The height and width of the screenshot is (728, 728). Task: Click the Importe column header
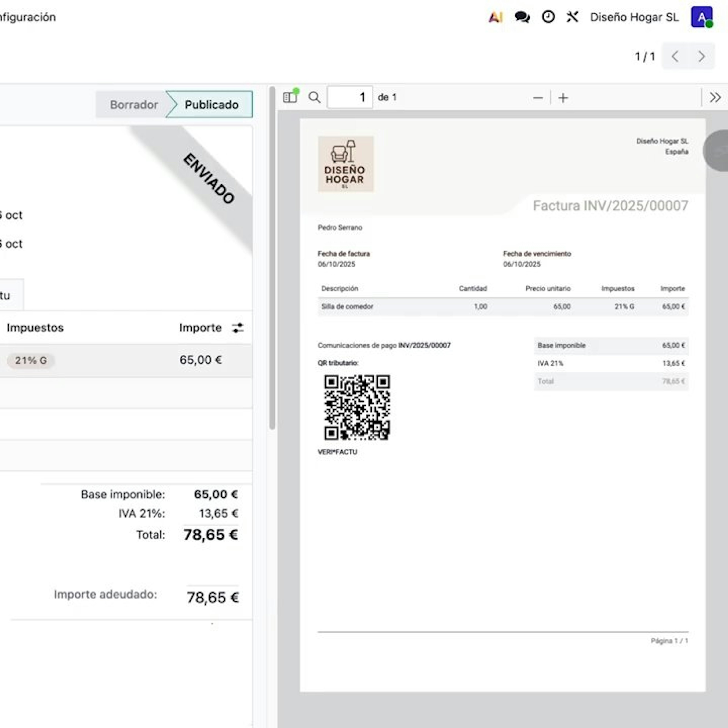click(200, 327)
